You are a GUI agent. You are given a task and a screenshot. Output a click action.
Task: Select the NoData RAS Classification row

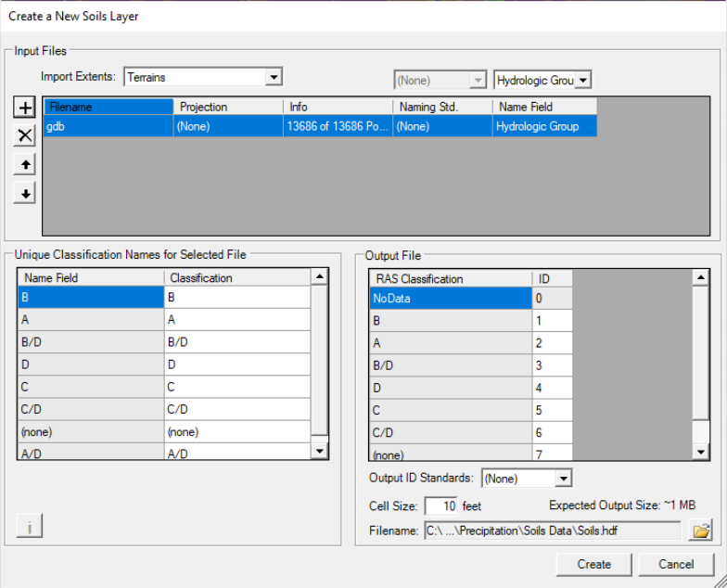(x=450, y=299)
